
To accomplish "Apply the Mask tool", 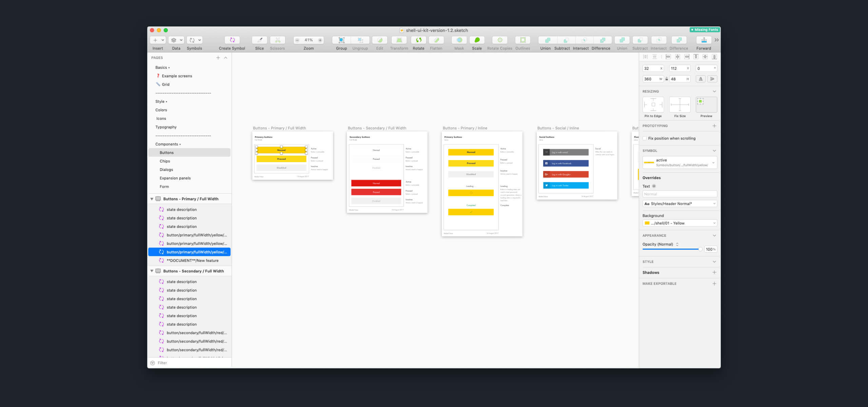I will click(x=459, y=40).
